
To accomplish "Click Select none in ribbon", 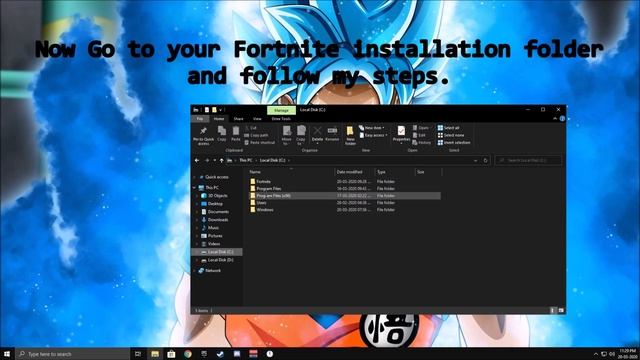I will [451, 135].
